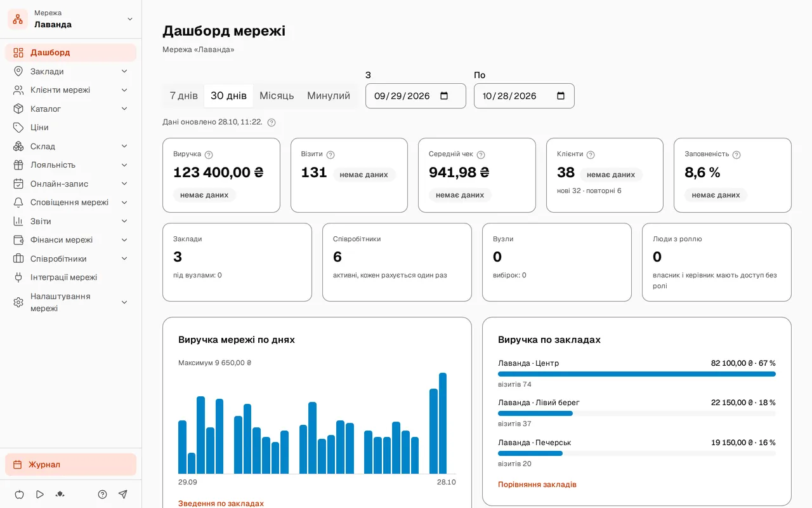
Task: Click the plug icon for Інтеграції мережі
Action: tap(18, 277)
